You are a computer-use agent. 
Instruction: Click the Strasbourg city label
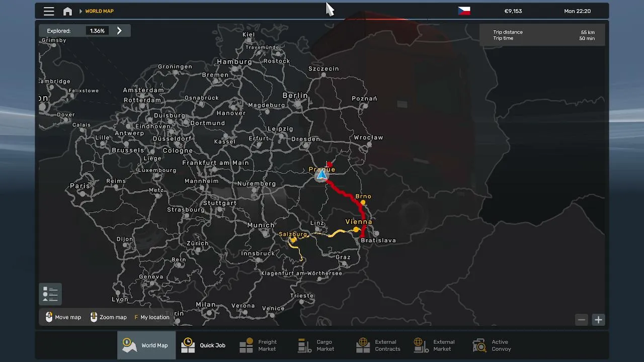pyautogui.click(x=186, y=210)
